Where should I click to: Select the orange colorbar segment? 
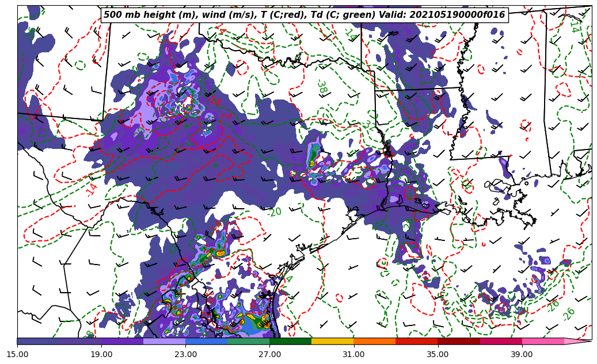click(x=374, y=341)
